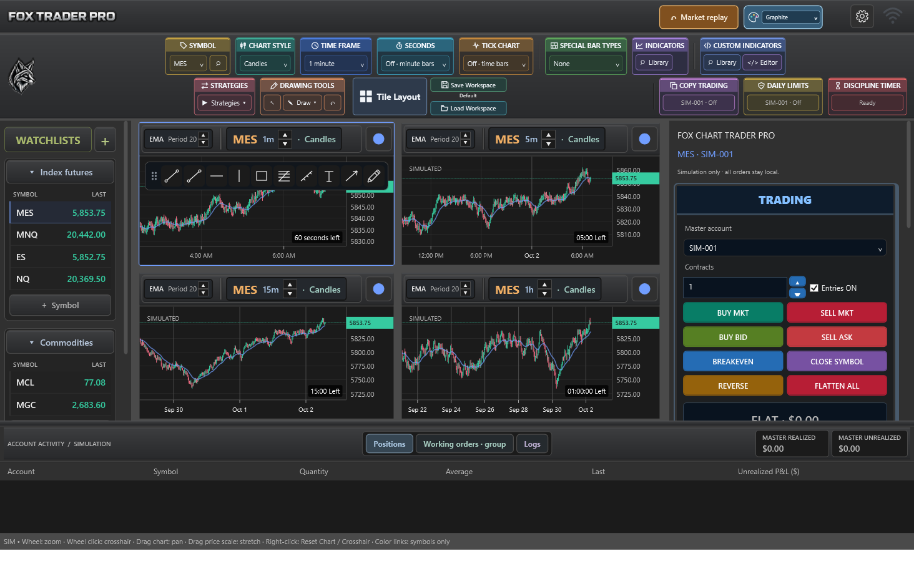Open the settings gear
This screenshot has width=924, height=574.
coord(862,17)
